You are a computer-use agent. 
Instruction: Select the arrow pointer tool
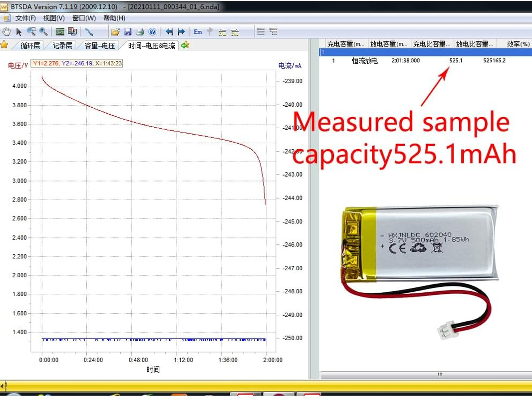click(19, 31)
